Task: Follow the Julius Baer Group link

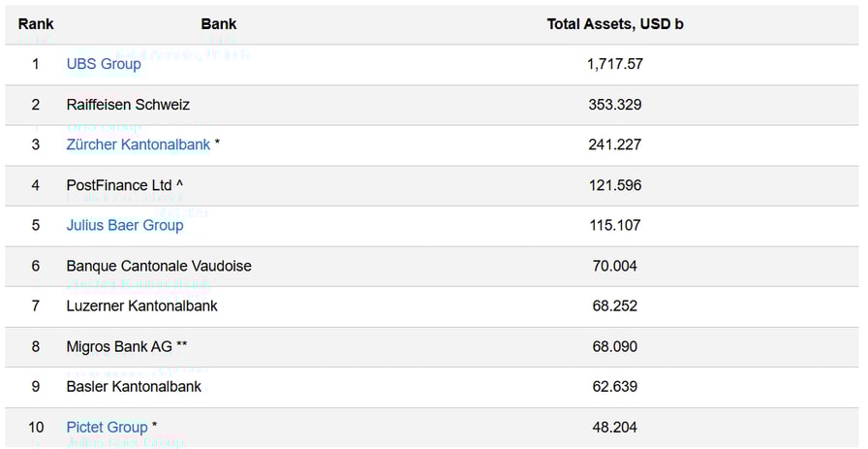Action: tap(124, 225)
